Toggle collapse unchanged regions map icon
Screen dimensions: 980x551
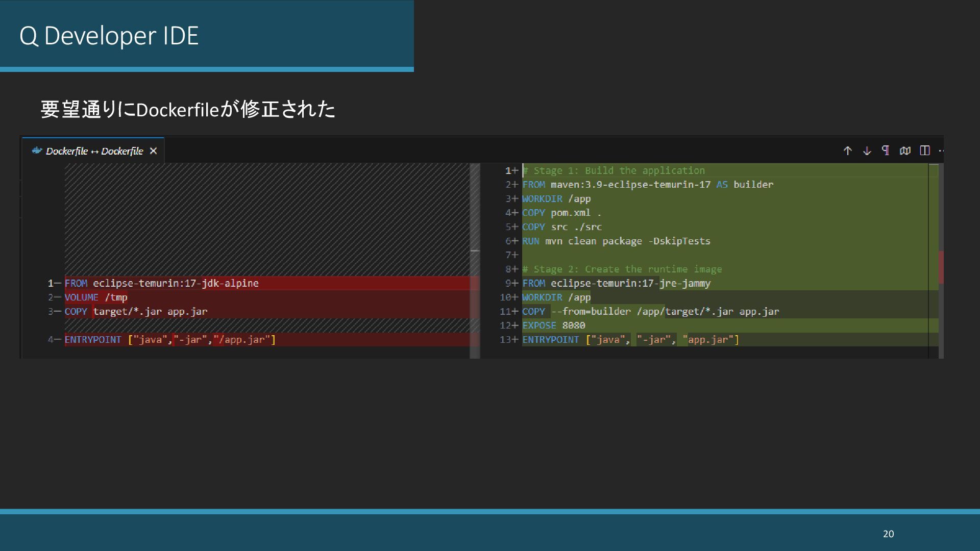tap(905, 151)
